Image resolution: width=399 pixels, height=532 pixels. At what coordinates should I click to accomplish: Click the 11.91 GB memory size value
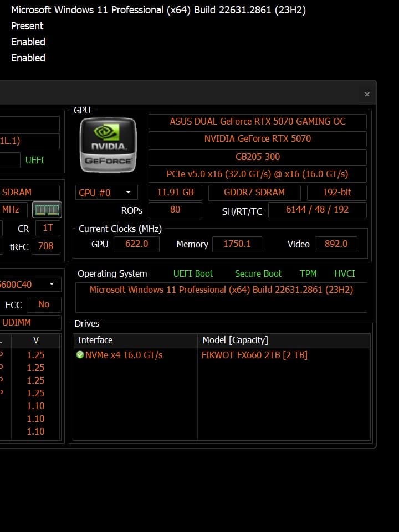(175, 193)
